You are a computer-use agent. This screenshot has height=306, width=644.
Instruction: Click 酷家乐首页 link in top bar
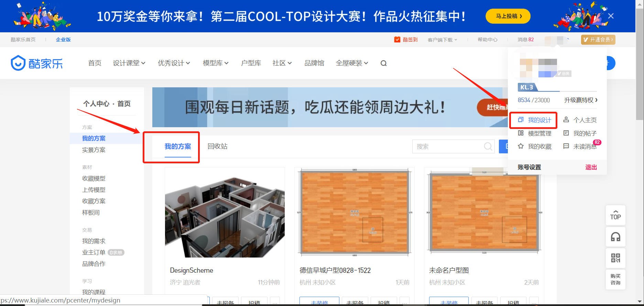pos(23,40)
